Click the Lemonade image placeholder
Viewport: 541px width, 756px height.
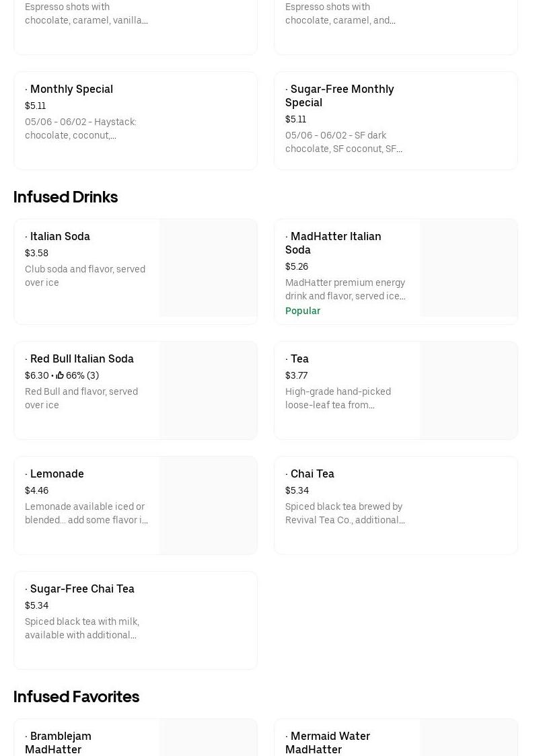point(208,505)
